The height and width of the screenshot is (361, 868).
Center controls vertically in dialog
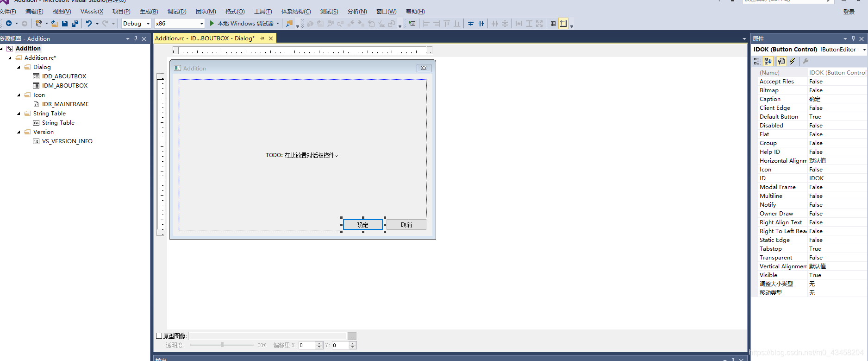click(471, 23)
